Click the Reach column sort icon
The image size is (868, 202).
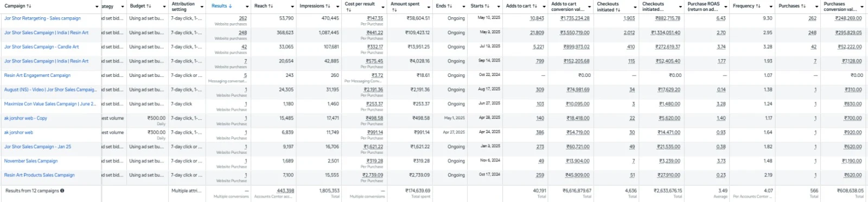(270, 6)
